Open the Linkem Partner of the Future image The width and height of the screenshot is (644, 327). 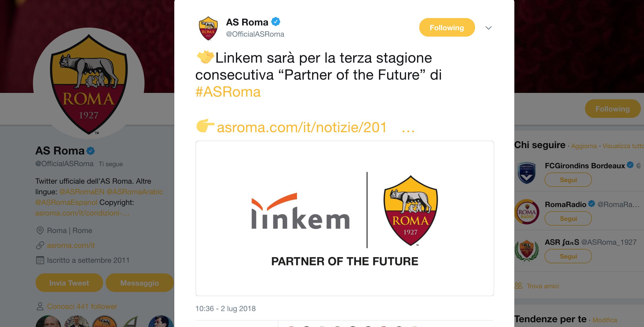point(345,218)
